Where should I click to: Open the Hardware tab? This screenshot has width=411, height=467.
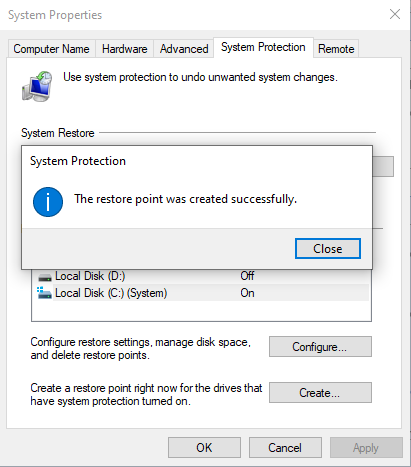124,49
